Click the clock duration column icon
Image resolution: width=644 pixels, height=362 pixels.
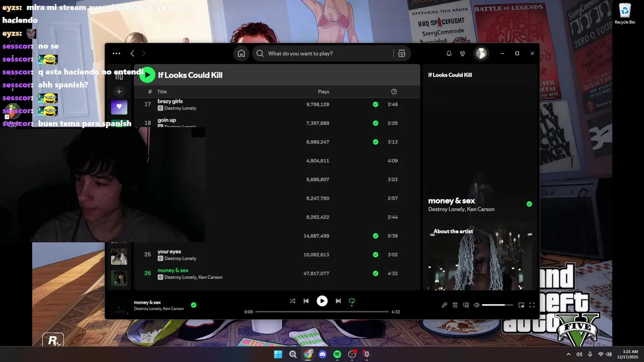coord(394,92)
